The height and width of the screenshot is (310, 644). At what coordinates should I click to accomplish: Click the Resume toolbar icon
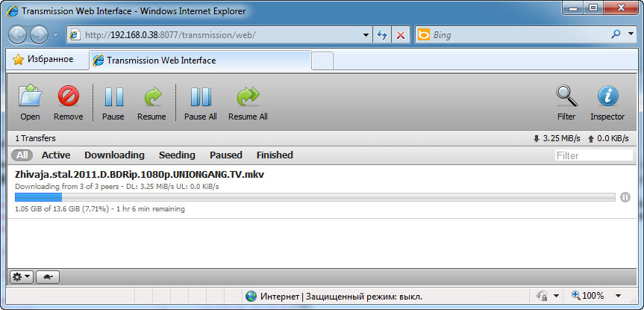pyautogui.click(x=152, y=96)
